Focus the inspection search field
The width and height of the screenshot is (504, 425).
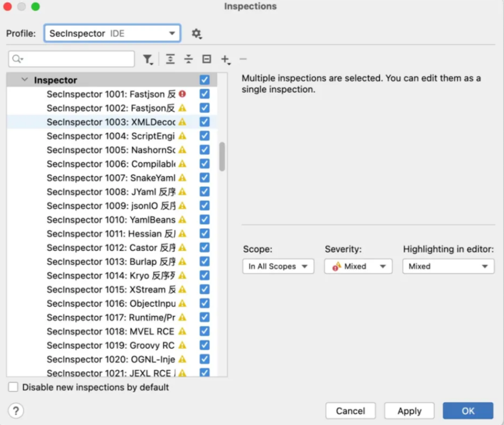pos(71,59)
